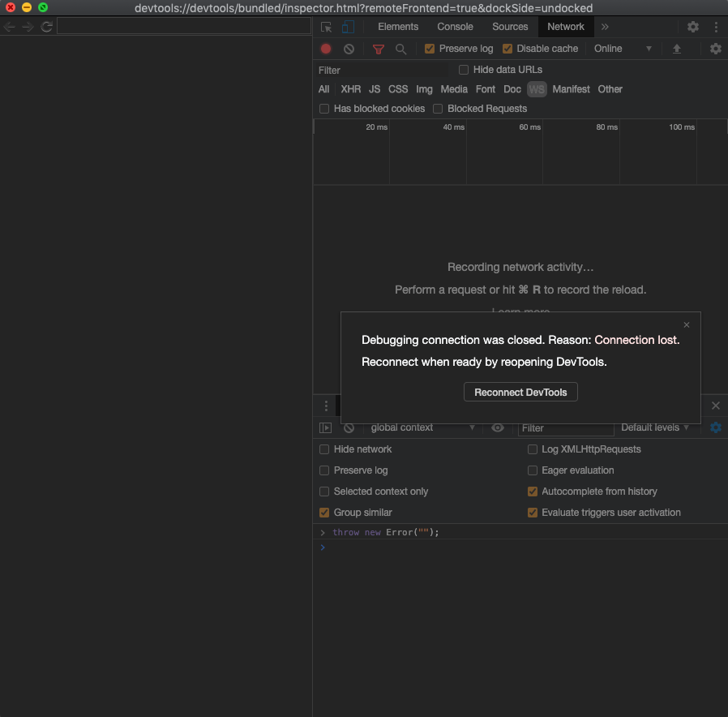Click the import HAR upload icon
728x717 pixels.
pos(676,49)
